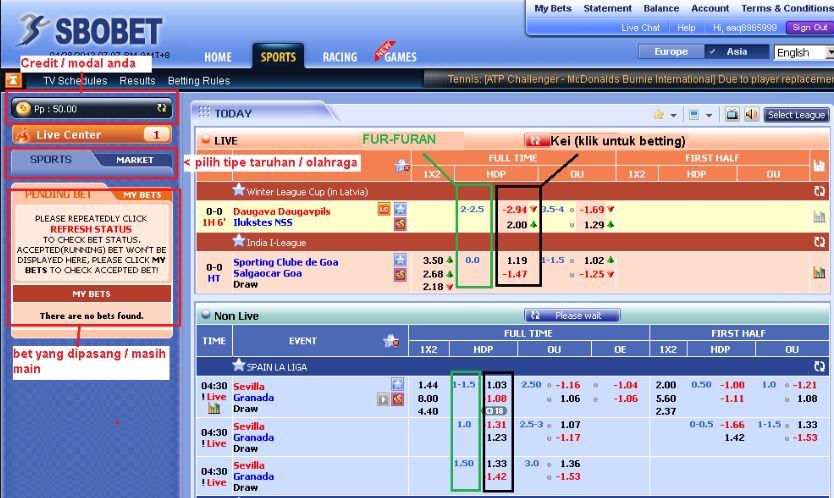Image resolution: width=834 pixels, height=498 pixels.
Task: Switch to MY BETS tab in bet panel
Action: coord(142,195)
